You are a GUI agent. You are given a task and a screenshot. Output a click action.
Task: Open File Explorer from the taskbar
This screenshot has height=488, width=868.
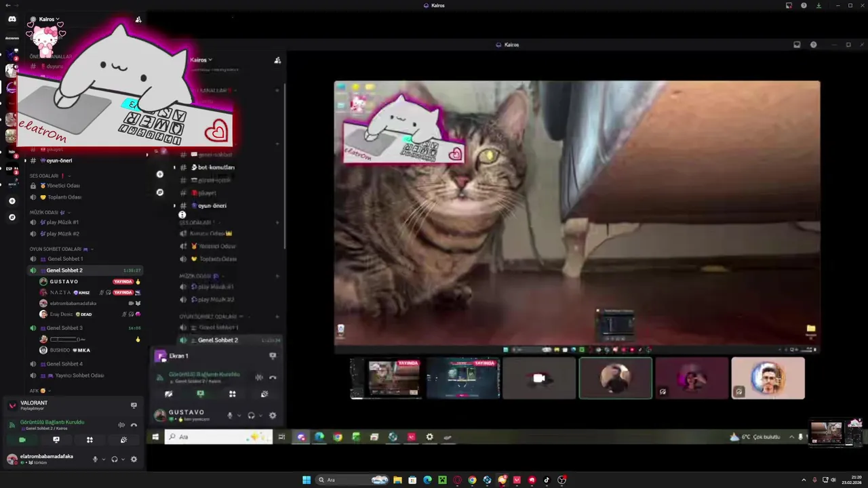[397, 480]
